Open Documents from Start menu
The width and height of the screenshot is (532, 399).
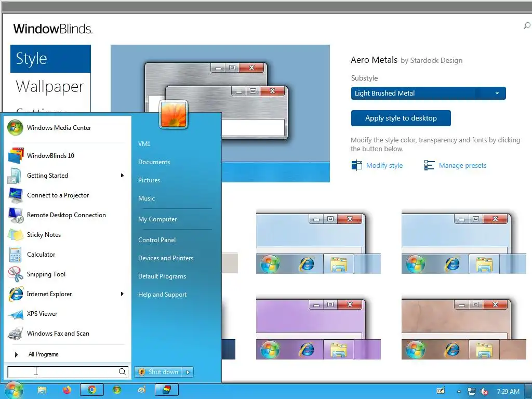pyautogui.click(x=154, y=162)
